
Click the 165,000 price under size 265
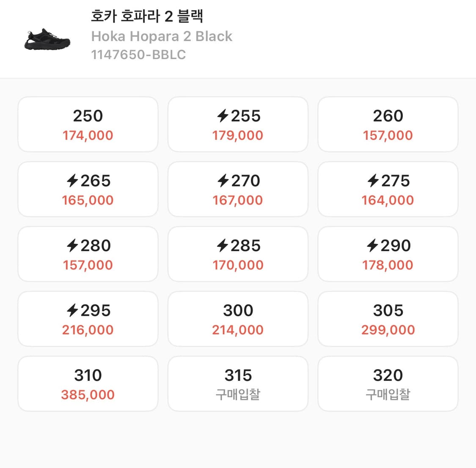tap(88, 200)
